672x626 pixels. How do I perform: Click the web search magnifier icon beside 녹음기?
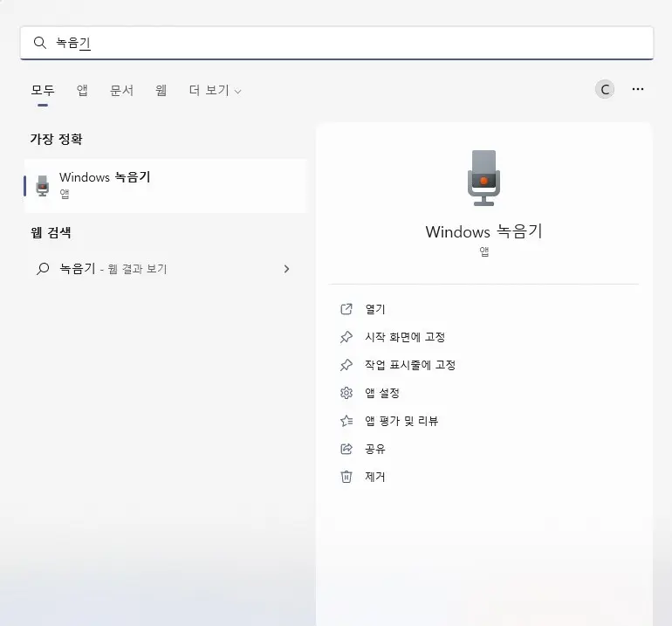pos(43,269)
